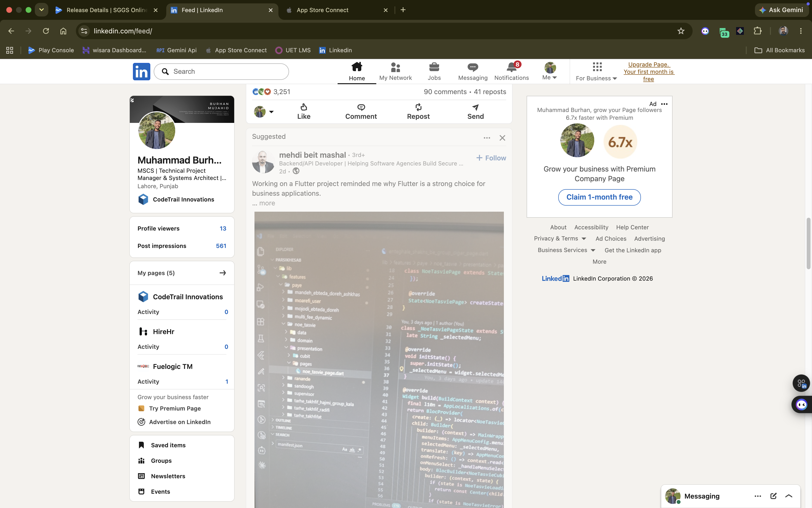View Profile viewers count
This screenshot has height=508, width=812.
[x=182, y=228]
